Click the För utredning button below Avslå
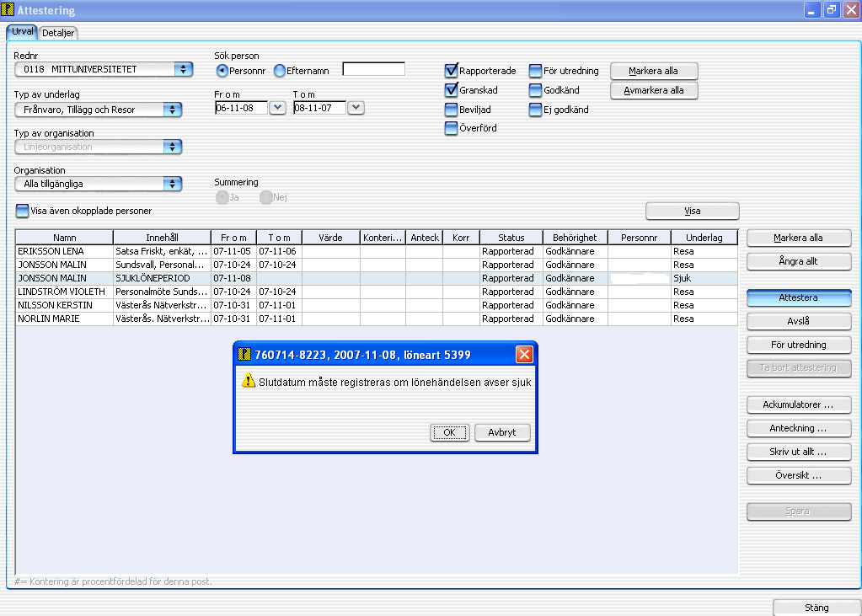 798,345
